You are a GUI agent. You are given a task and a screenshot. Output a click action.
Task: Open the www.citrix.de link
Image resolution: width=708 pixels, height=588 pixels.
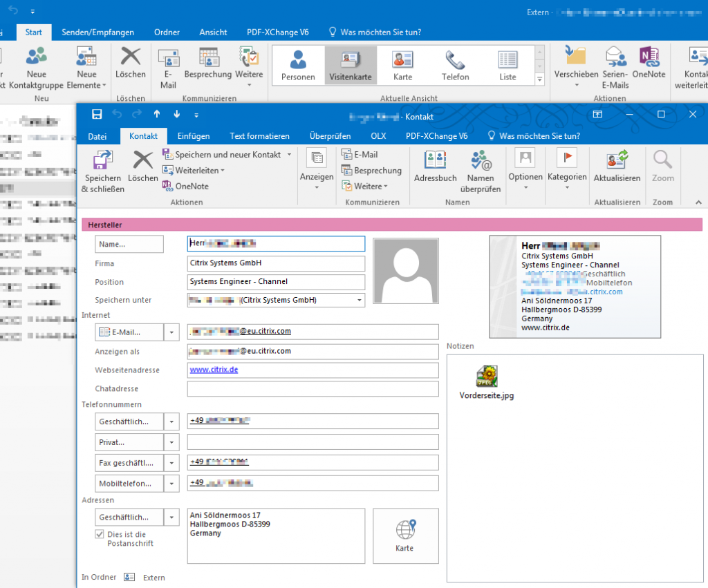click(214, 370)
